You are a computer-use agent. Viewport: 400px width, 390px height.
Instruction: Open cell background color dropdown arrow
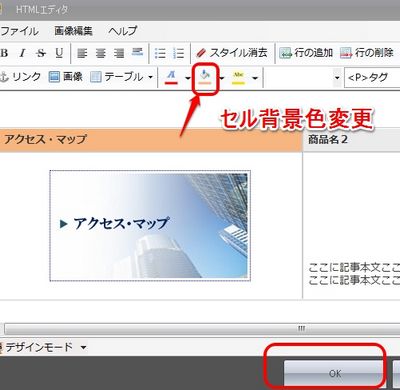click(x=222, y=78)
